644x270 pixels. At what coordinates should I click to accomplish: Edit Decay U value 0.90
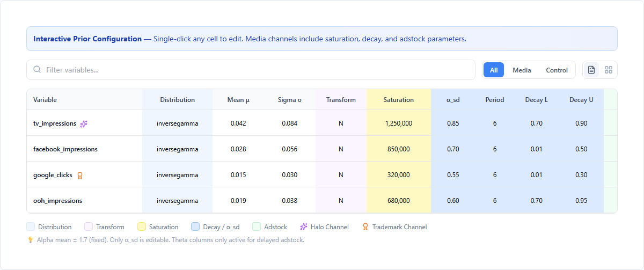click(x=581, y=123)
